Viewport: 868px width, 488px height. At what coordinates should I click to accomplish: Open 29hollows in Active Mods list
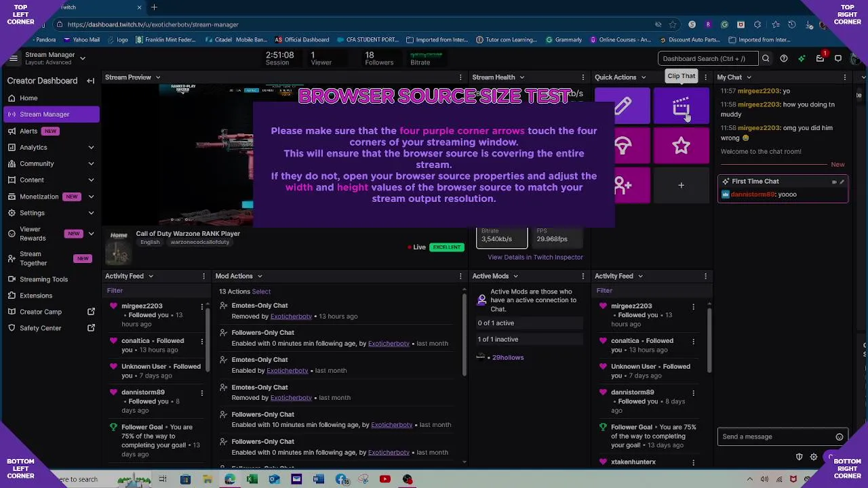(508, 357)
